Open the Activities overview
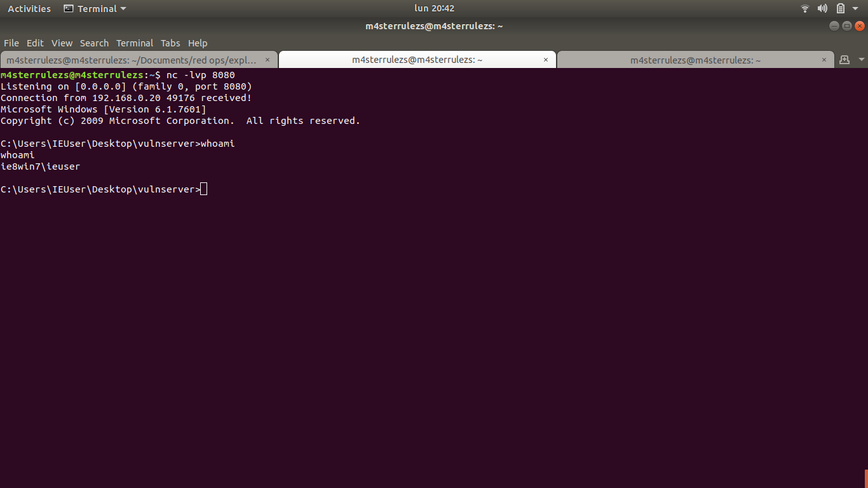 point(29,9)
